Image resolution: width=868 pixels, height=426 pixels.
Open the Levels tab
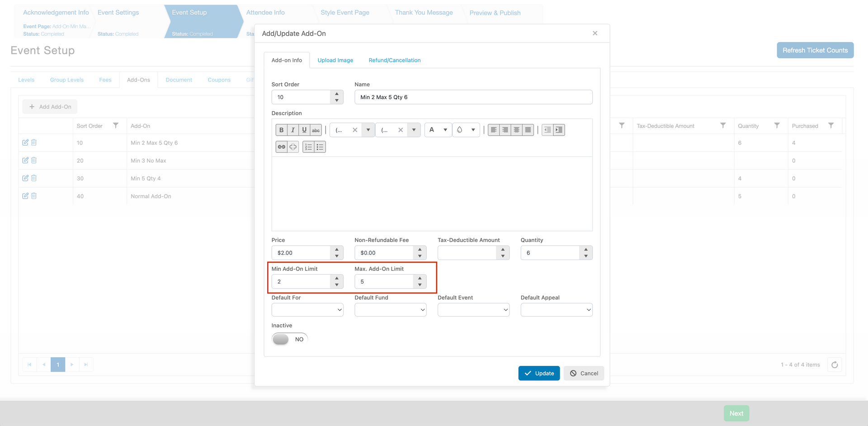point(26,80)
